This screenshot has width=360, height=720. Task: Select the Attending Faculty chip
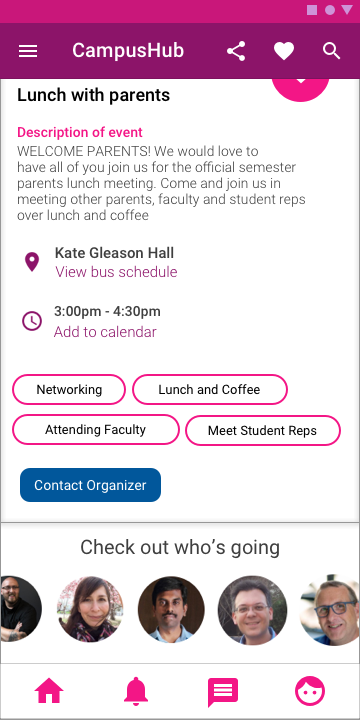tap(96, 430)
